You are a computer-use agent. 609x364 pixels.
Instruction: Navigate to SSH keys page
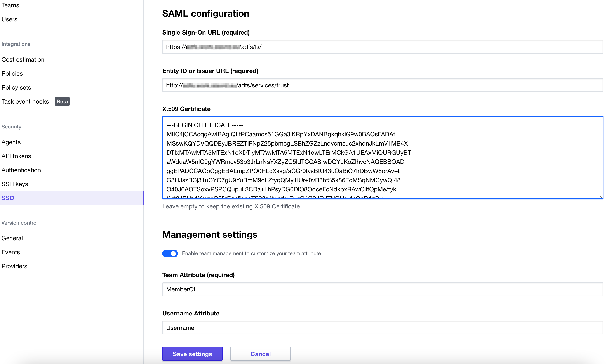click(x=15, y=184)
